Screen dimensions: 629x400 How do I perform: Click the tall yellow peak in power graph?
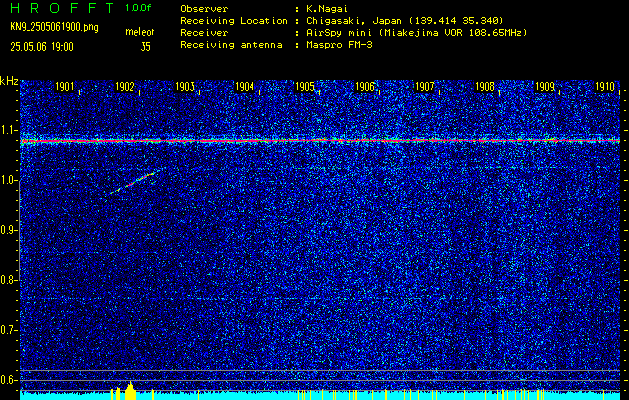[130, 391]
